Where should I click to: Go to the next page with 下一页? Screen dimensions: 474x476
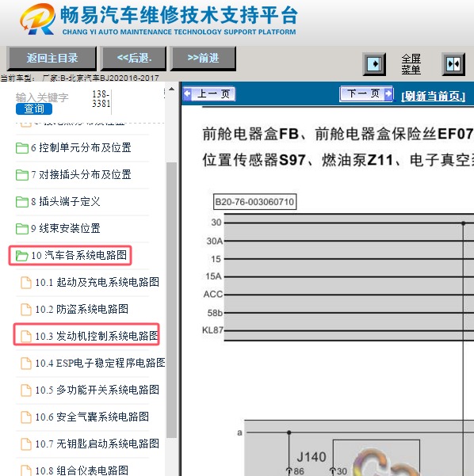pos(366,93)
